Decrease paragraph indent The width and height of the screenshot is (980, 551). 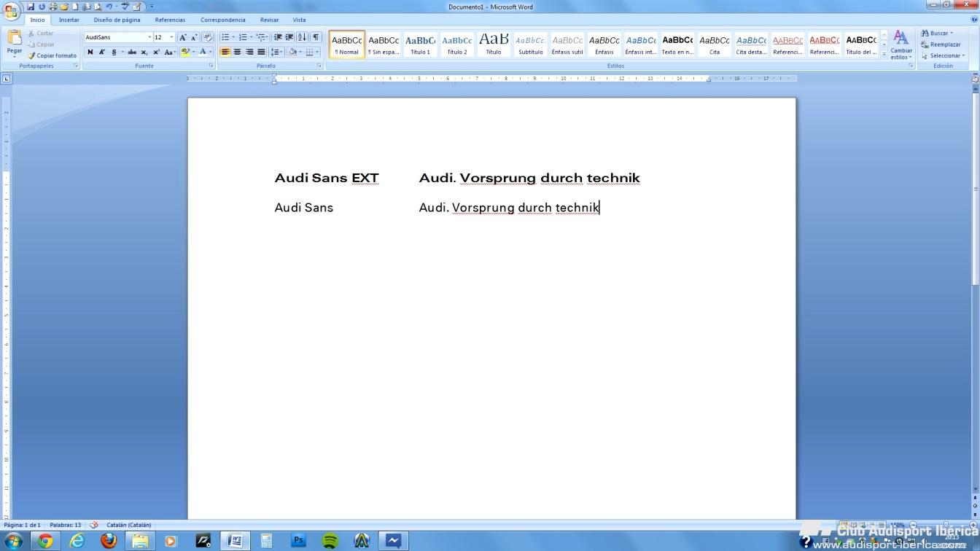pos(277,37)
